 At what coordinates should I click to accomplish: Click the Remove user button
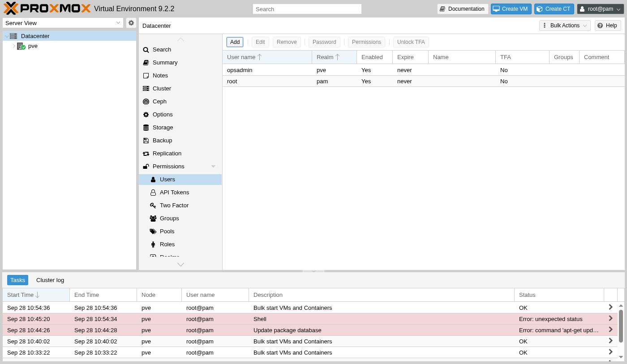287,42
